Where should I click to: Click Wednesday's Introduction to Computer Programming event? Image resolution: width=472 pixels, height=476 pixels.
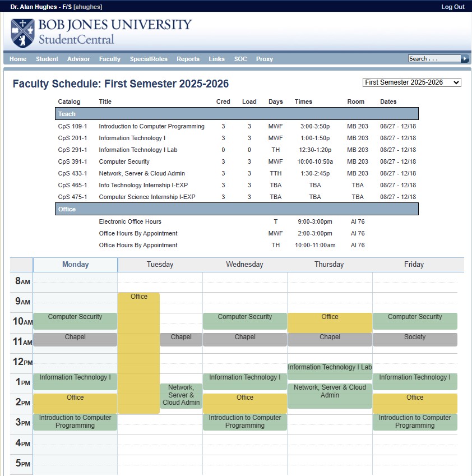coord(245,422)
